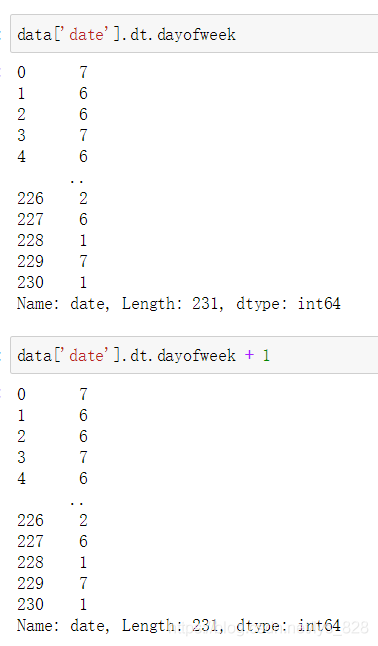Image resolution: width=378 pixels, height=646 pixels.
Task: Click the purple plus operator in second cell
Action: (x=249, y=355)
